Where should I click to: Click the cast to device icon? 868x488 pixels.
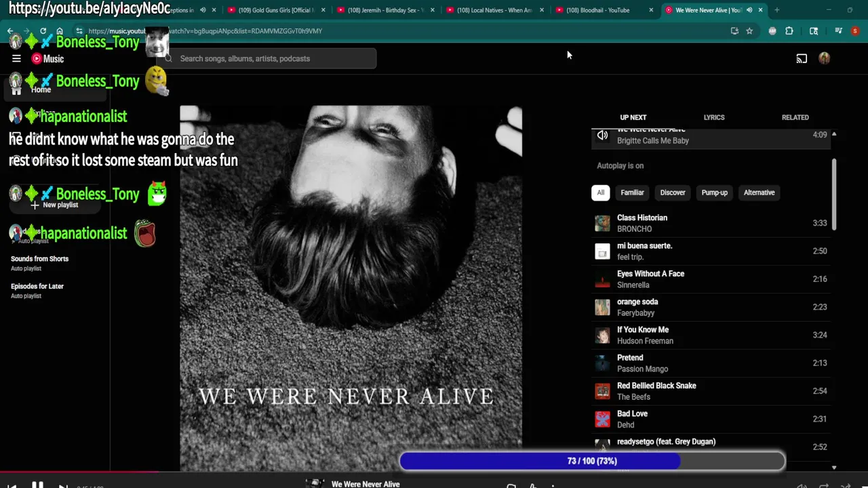pos(802,58)
